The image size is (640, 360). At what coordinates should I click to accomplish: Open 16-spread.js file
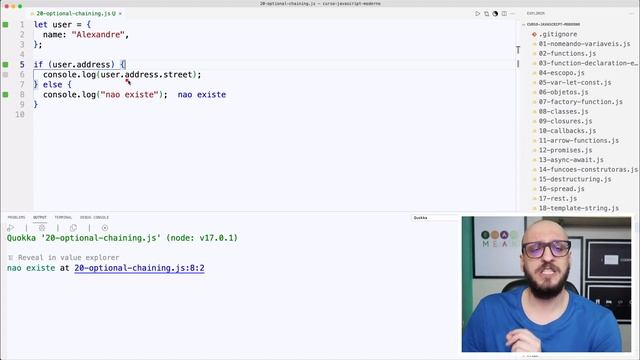tap(561, 189)
